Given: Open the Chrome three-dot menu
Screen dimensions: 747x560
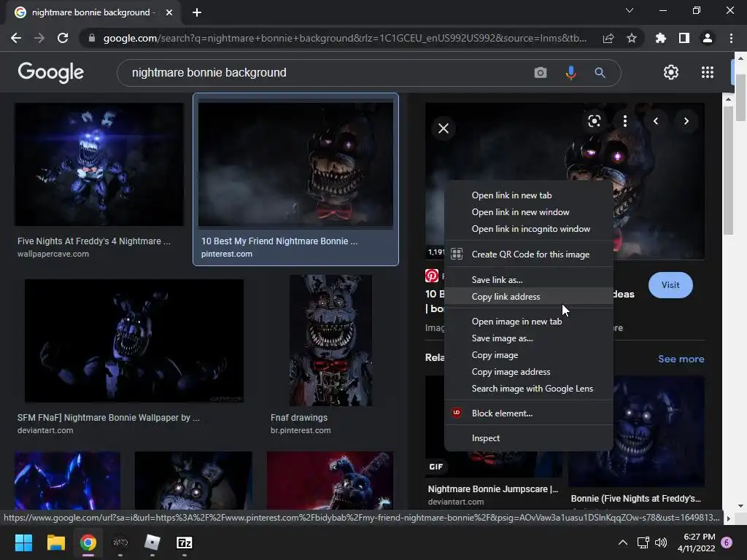Looking at the screenshot, I should click(x=731, y=38).
